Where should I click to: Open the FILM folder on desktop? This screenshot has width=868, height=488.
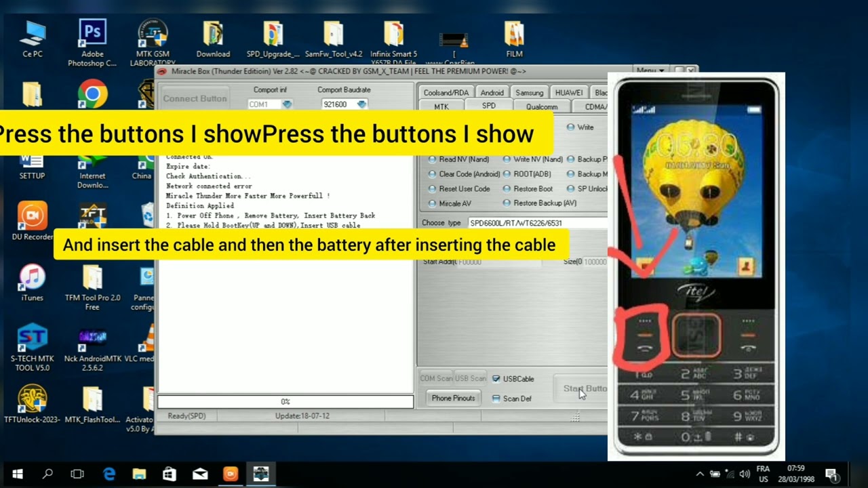click(514, 39)
